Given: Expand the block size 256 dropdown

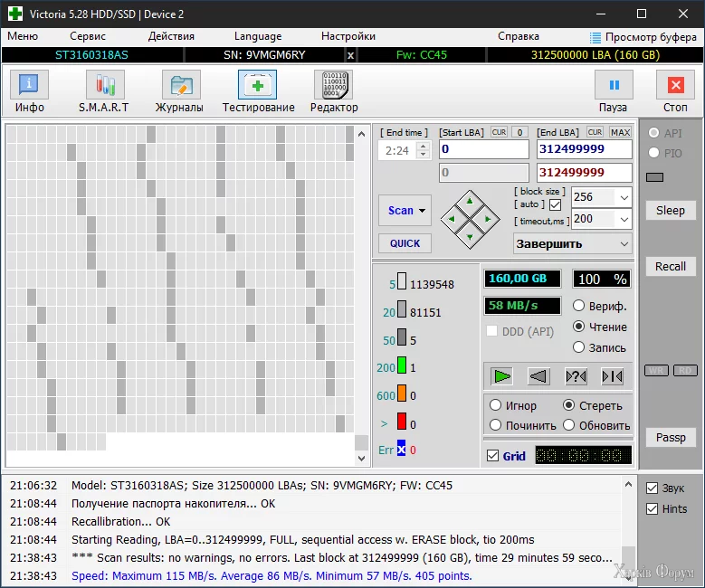Looking at the screenshot, I should point(623,197).
